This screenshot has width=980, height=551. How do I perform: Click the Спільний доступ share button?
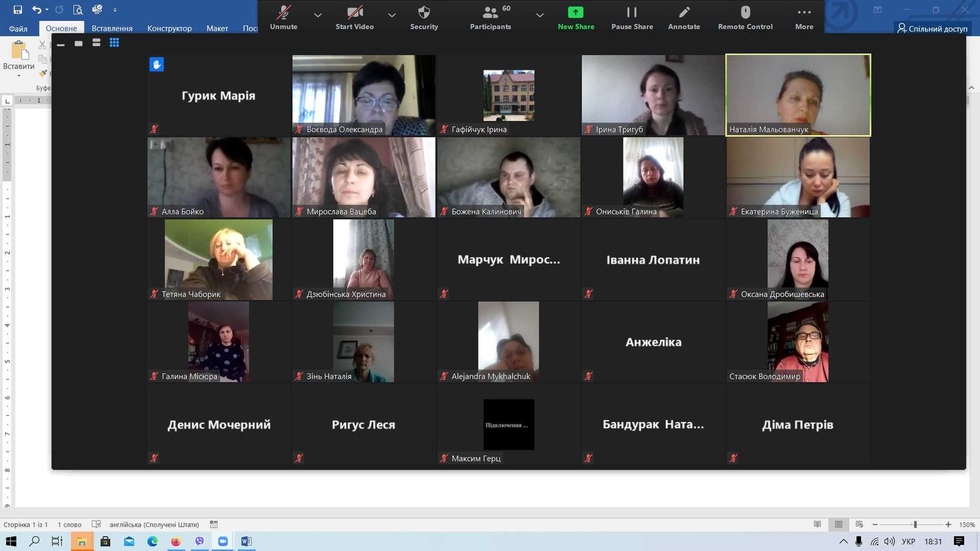(932, 28)
